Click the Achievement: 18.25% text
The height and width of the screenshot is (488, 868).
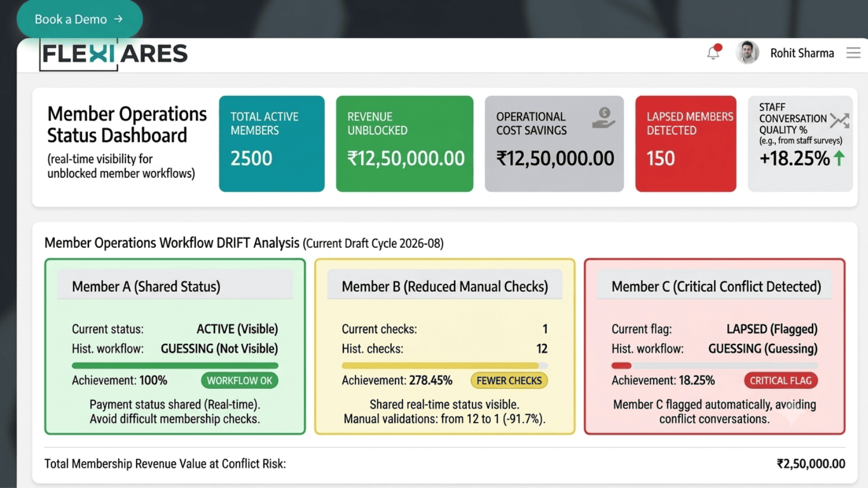pyautogui.click(x=663, y=381)
